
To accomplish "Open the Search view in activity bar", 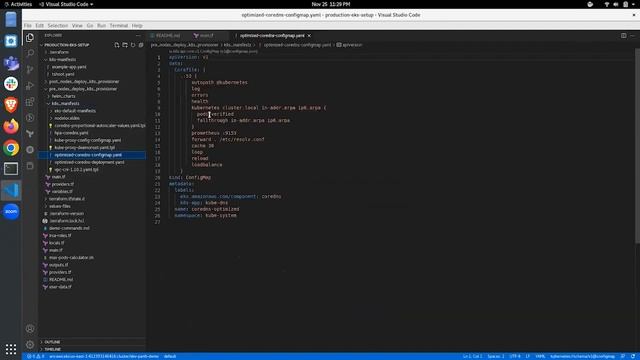I will coord(30,53).
